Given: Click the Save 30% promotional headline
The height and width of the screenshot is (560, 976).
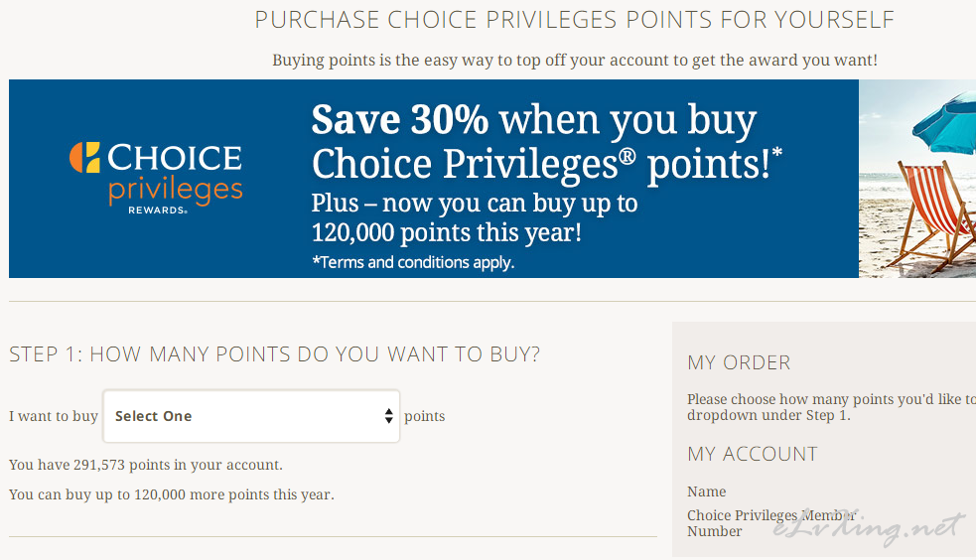Looking at the screenshot, I should pyautogui.click(x=546, y=141).
